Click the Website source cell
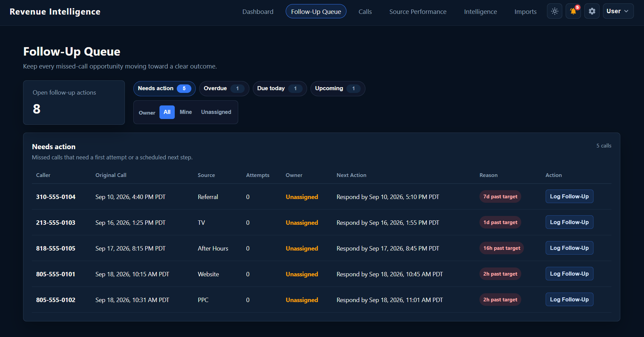 click(x=208, y=274)
